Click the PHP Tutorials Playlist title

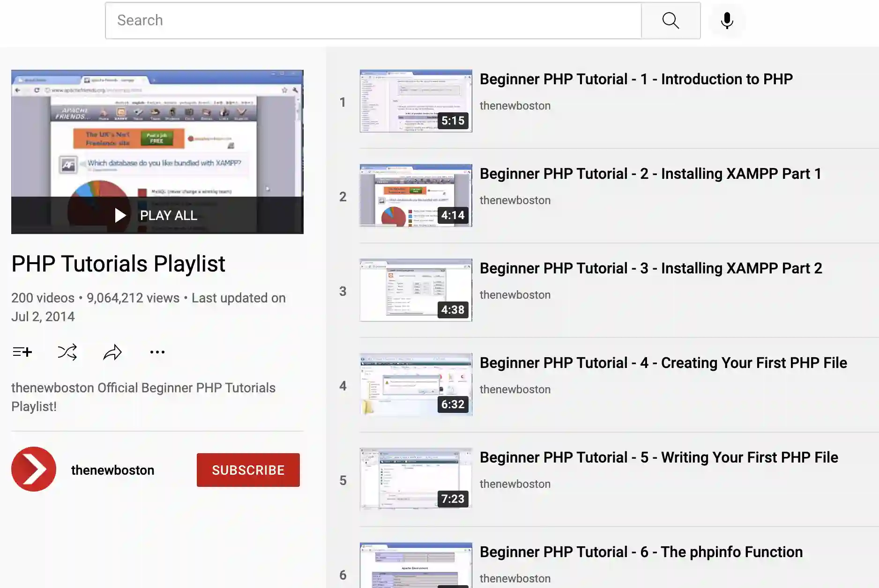[118, 264]
